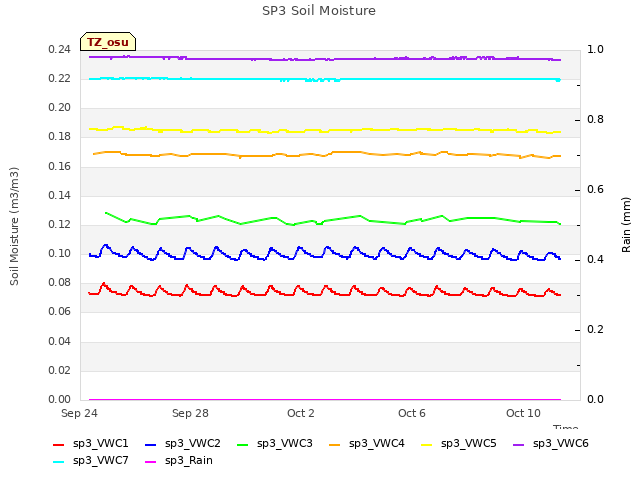Click the orange sp3_VWC4 legend swatch
The image size is (640, 480).
point(335,444)
